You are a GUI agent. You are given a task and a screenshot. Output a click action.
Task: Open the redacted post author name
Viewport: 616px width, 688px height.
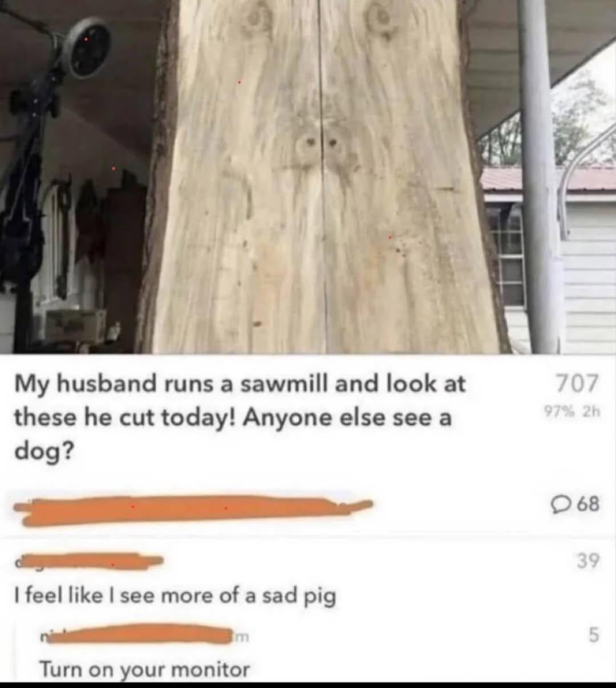click(193, 509)
